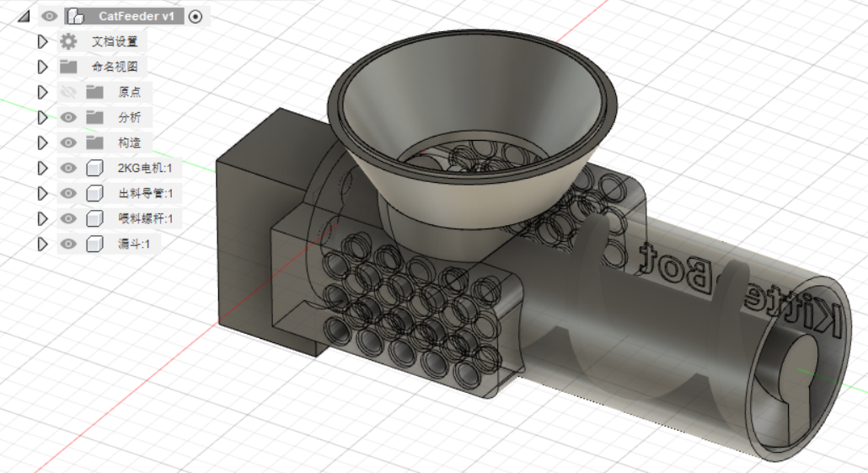Select the 分析 label

pos(129,117)
